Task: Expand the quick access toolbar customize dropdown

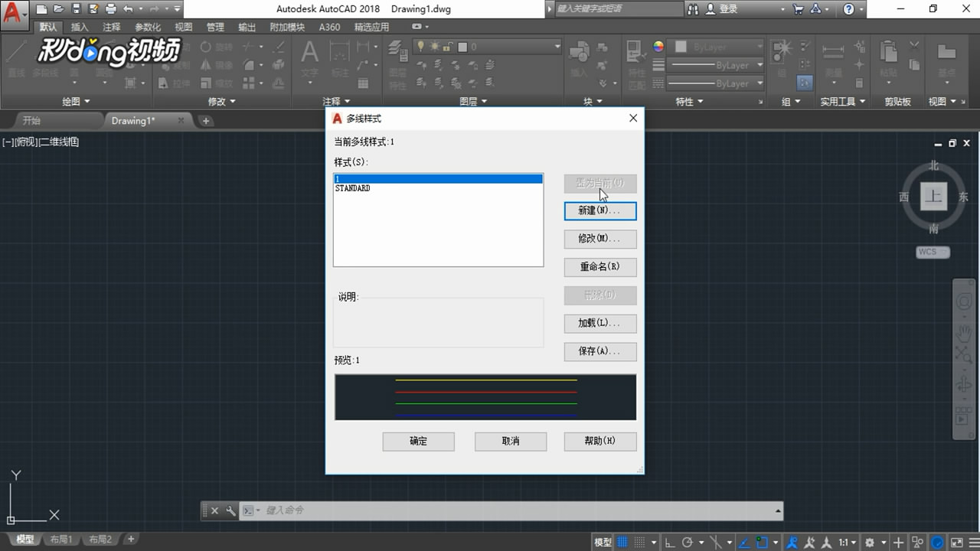Action: 177,9
